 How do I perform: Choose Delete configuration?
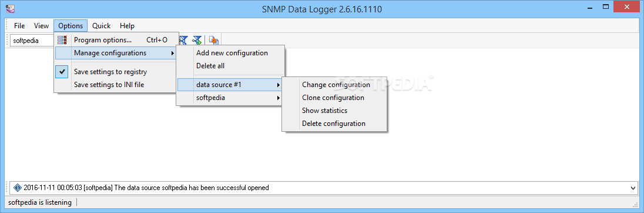[334, 124]
